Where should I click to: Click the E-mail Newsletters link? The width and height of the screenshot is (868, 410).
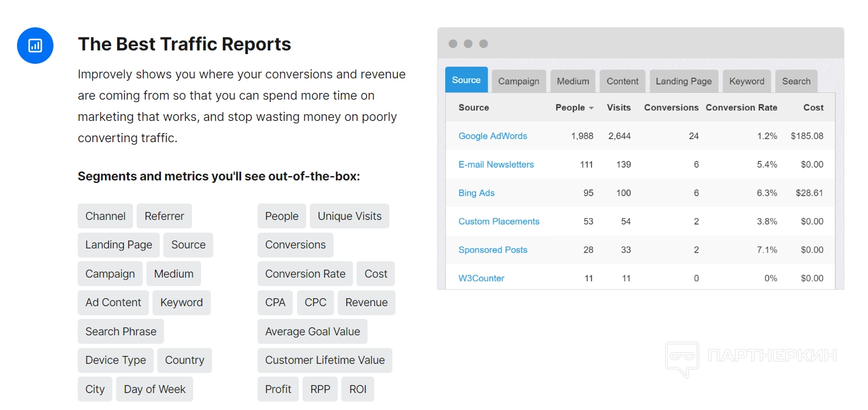pos(496,165)
